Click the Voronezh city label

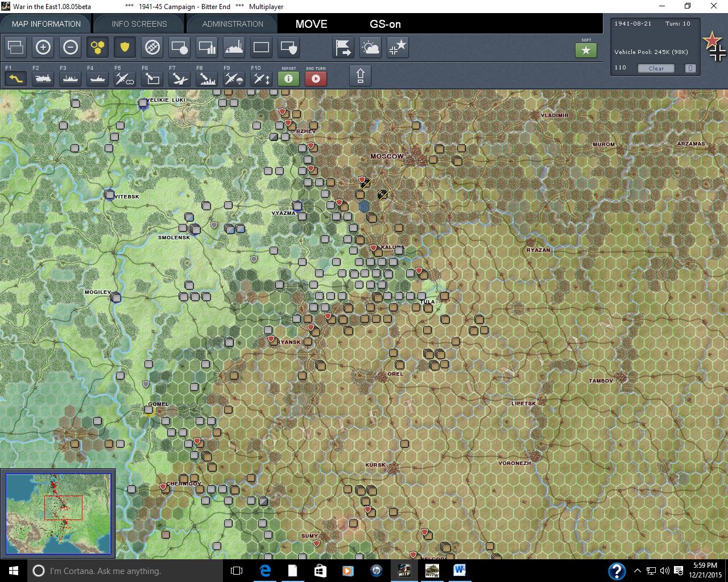[515, 463]
